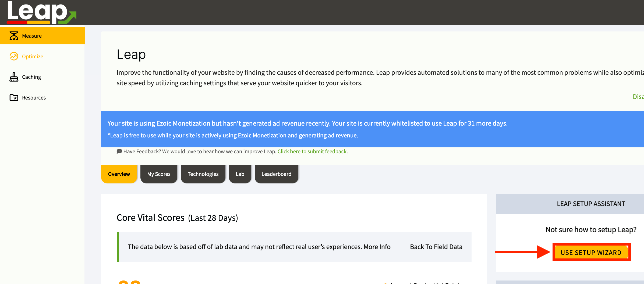644x284 pixels.
Task: Click Back To Field Data
Action: coord(436,247)
